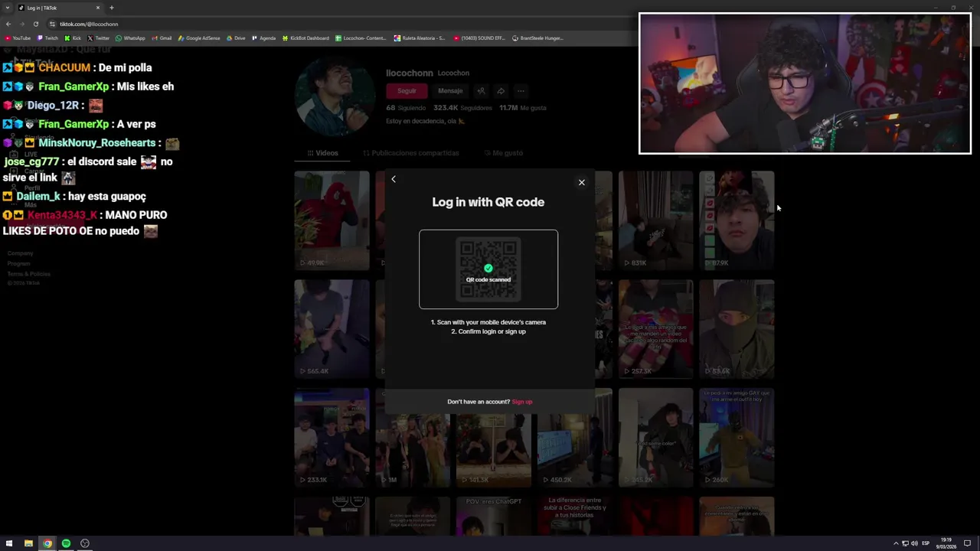Open the Kick bookmark
This screenshot has height=551, width=980.
[x=73, y=38]
